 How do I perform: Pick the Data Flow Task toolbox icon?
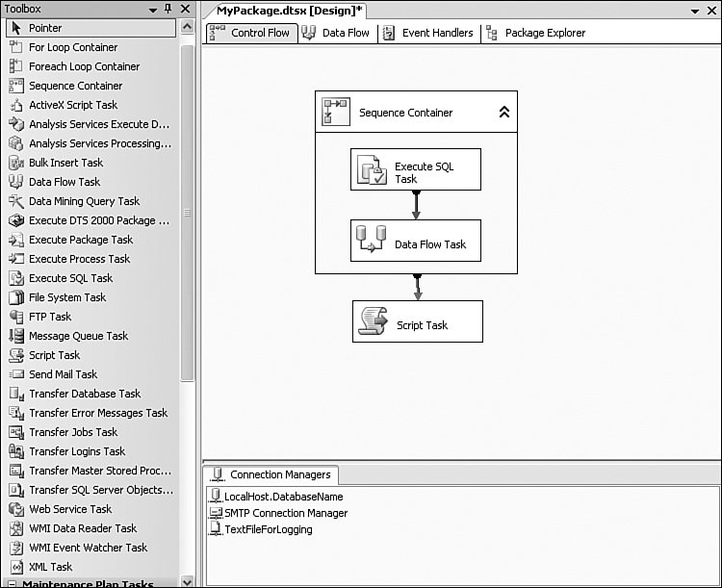click(15, 182)
